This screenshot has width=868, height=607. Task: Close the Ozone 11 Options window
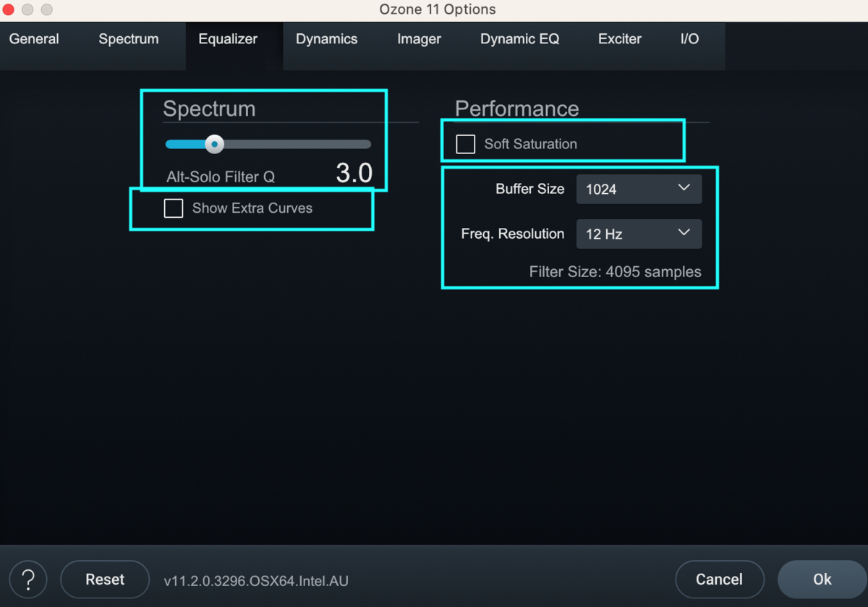click(9, 10)
